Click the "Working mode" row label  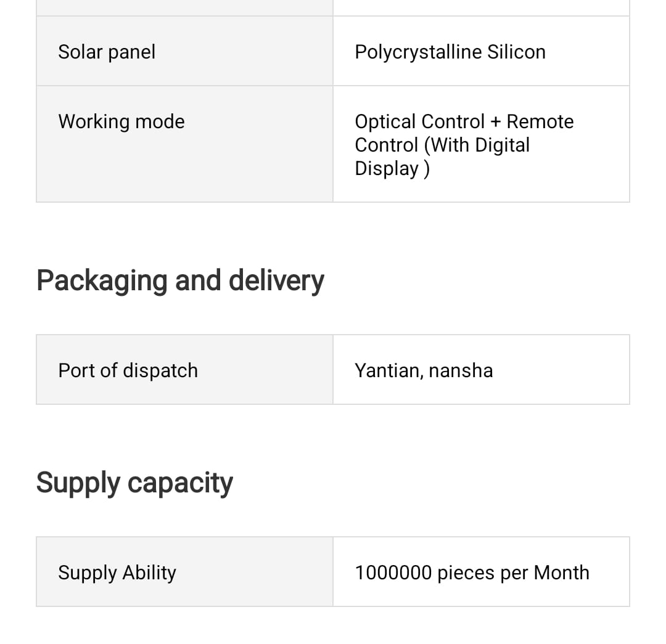(x=121, y=121)
